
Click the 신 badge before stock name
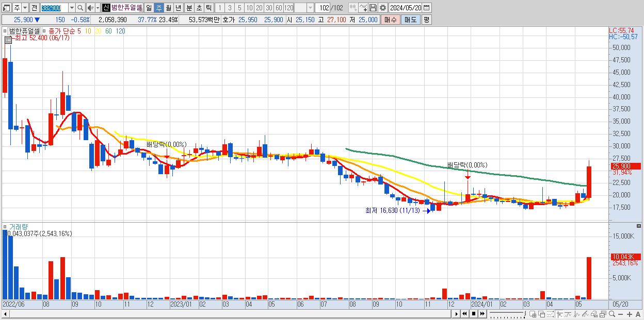tap(106, 8)
